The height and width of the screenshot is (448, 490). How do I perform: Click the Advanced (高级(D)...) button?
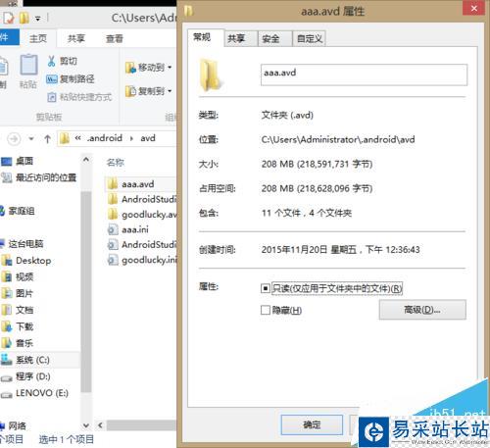[422, 310]
